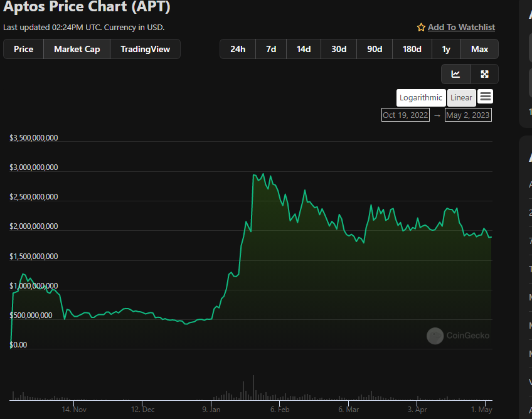Image resolution: width=532 pixels, height=419 pixels.
Task: Click the $500,000,000 axis label
Action: (31, 315)
